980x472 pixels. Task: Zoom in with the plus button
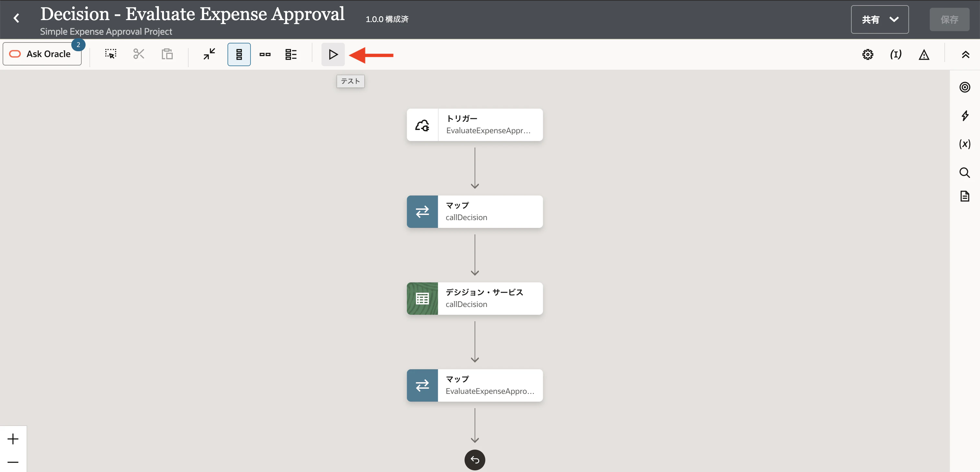pos(13,439)
